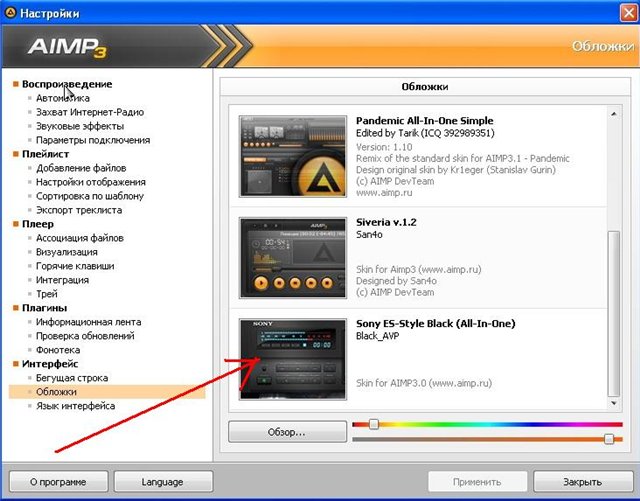Collapse the Воспроизведение section
640x501 pixels.
coord(16,85)
